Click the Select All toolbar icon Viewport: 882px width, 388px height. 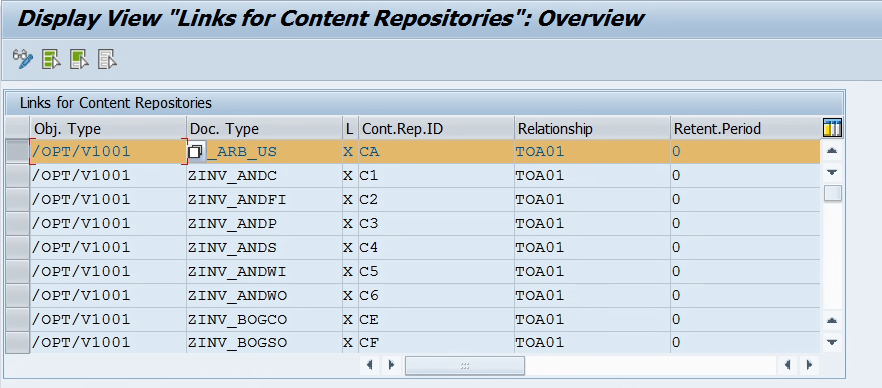(51, 59)
